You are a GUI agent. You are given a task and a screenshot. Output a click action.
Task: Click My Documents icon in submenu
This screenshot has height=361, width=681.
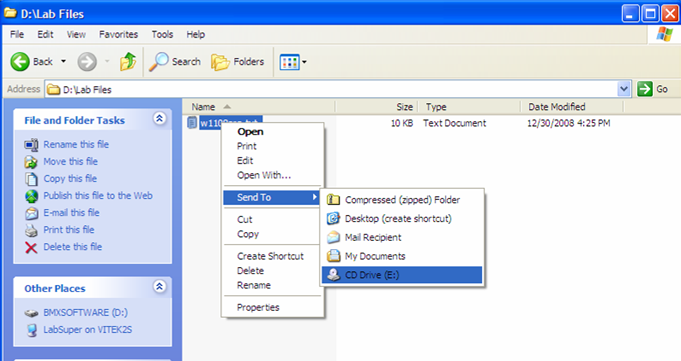click(x=333, y=256)
